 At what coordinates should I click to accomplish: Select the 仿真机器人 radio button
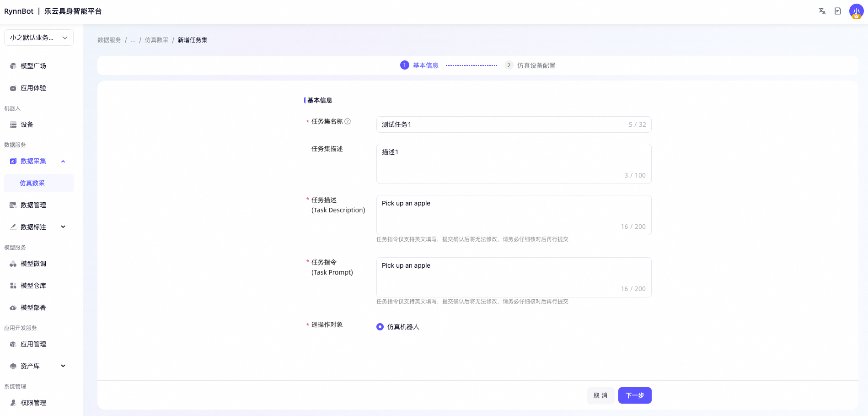(x=380, y=327)
